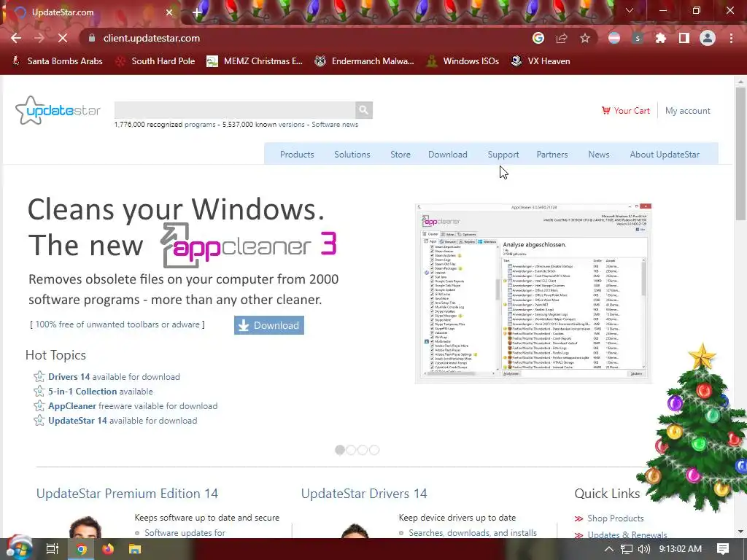Open the AppCleaner screenshot thumbnail

click(533, 293)
